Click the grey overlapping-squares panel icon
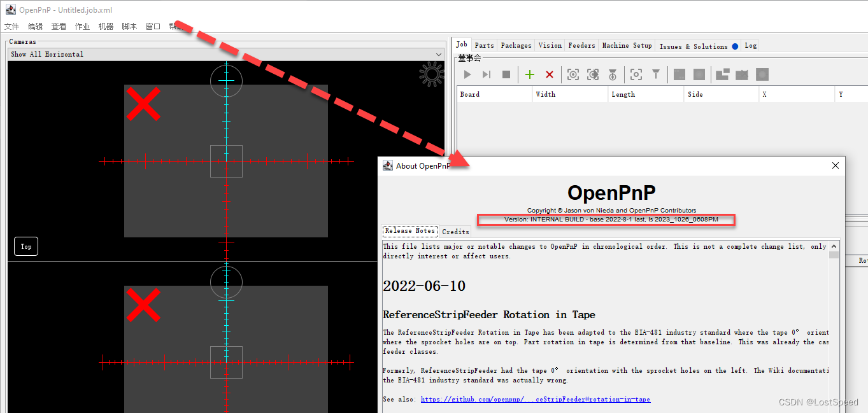Image resolution: width=868 pixels, height=413 pixels. [722, 74]
